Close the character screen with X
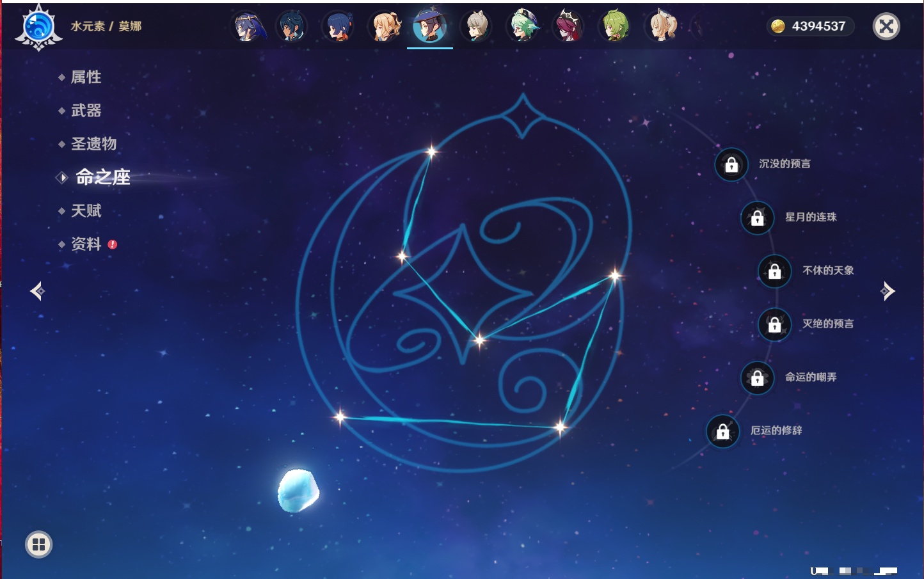Screen dimensions: 924x579 [886, 26]
